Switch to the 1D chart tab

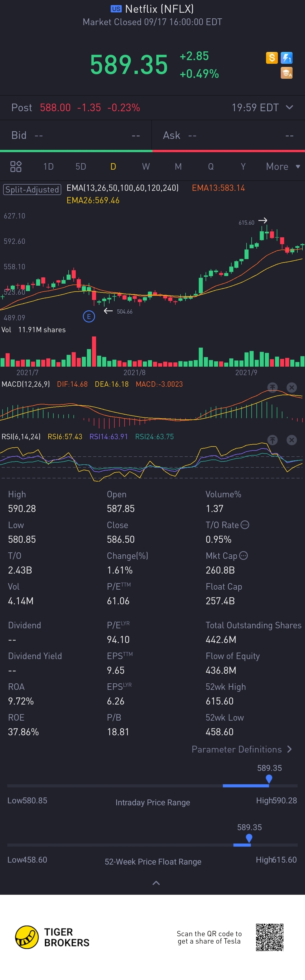point(48,167)
